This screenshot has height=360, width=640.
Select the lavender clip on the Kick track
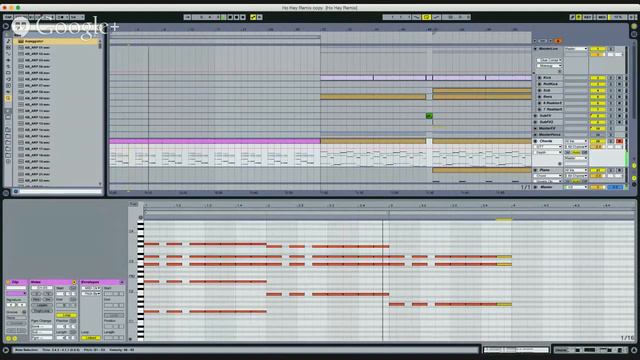click(347, 78)
